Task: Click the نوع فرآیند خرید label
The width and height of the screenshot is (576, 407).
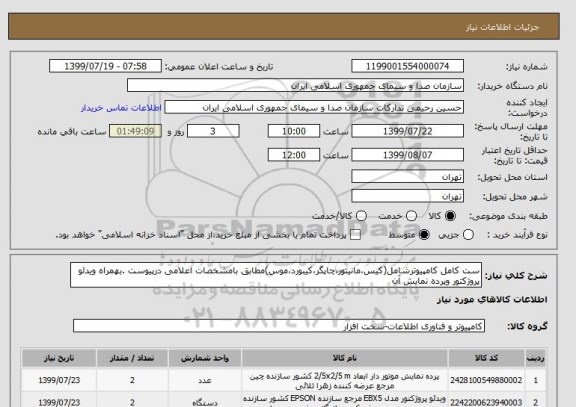Action: click(x=517, y=235)
